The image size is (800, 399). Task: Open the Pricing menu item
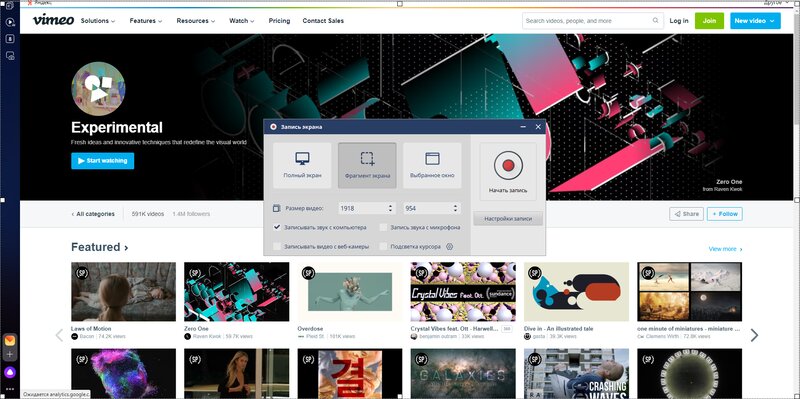279,21
